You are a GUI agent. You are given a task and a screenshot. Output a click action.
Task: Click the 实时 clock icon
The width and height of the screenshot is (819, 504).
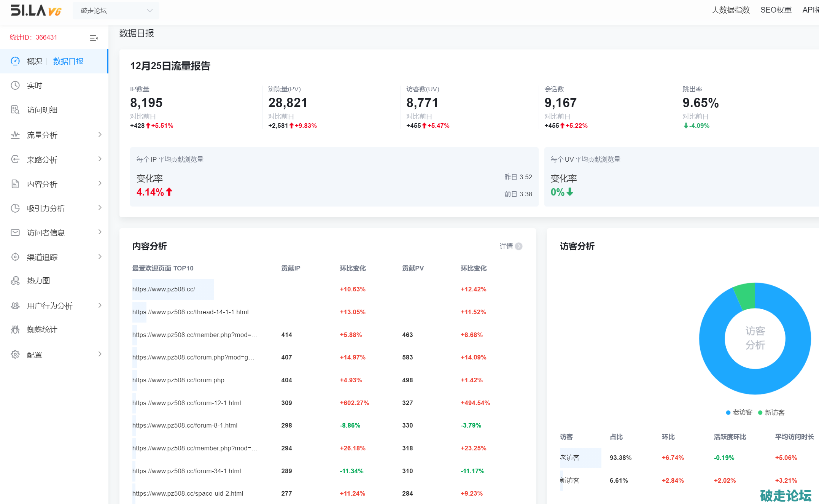[15, 86]
